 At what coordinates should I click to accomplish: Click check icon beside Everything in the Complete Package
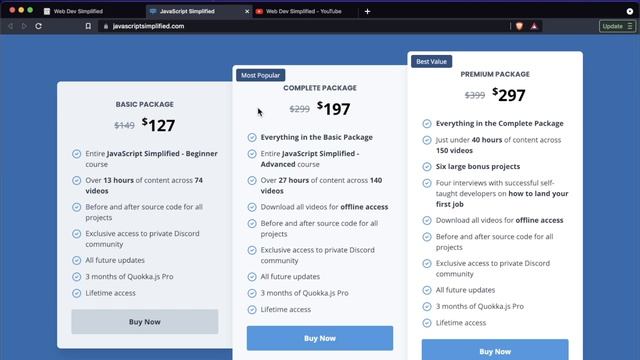click(x=427, y=124)
